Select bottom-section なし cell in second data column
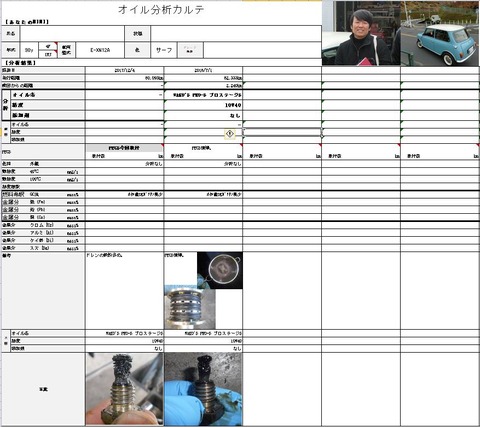480x427 pixels. 203,349
